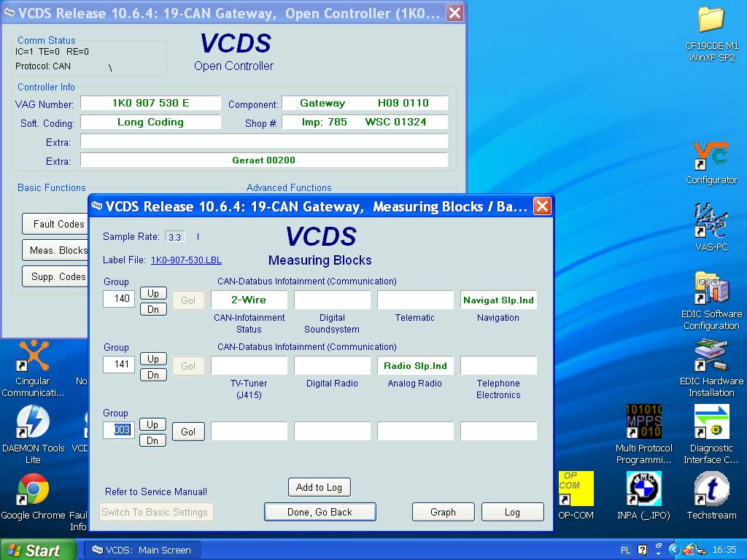Close the Open Controller window
The image size is (747, 560).
[455, 13]
